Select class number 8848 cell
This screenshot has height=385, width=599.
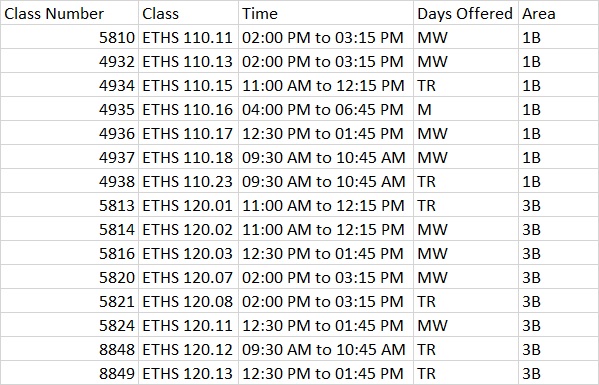[69, 349]
